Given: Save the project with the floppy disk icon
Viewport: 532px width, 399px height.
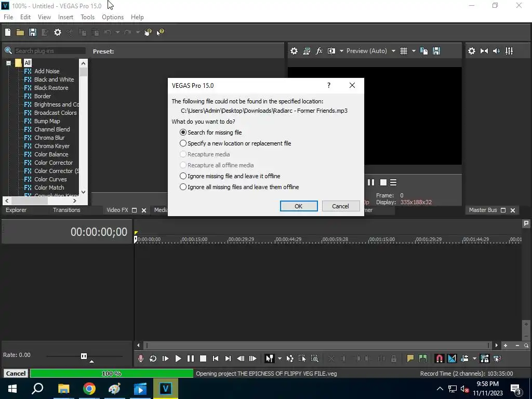Looking at the screenshot, I should tap(33, 32).
